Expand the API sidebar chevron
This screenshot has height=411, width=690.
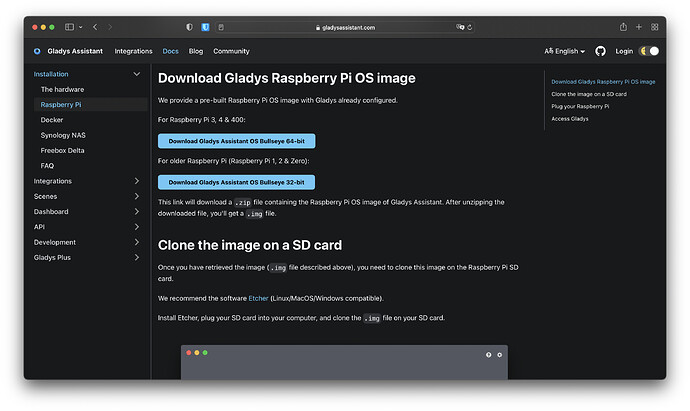tap(137, 227)
